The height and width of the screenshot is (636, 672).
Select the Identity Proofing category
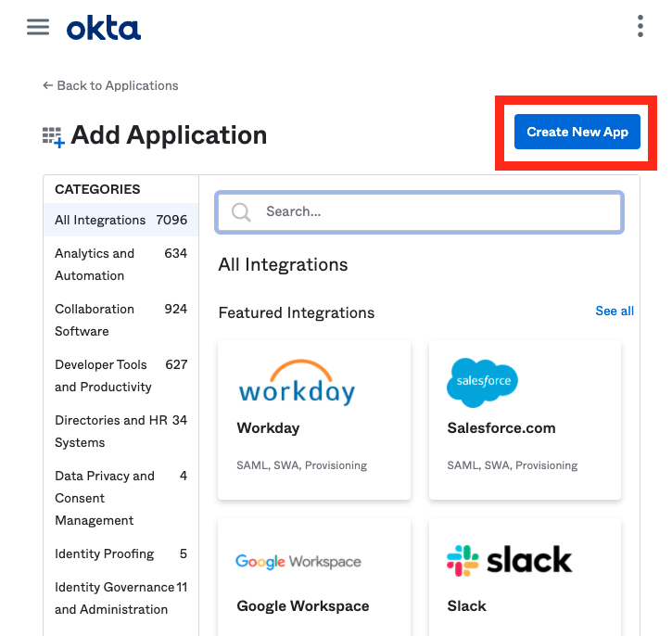click(x=120, y=553)
